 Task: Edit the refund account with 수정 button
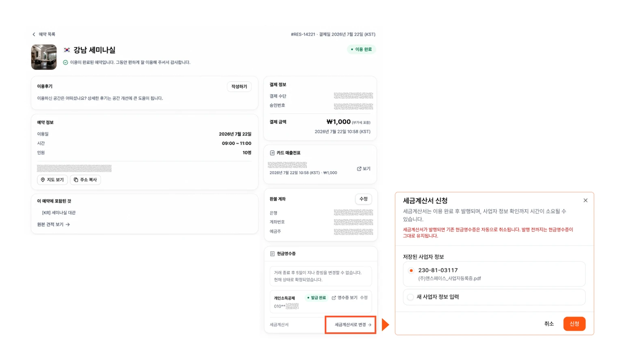363,199
